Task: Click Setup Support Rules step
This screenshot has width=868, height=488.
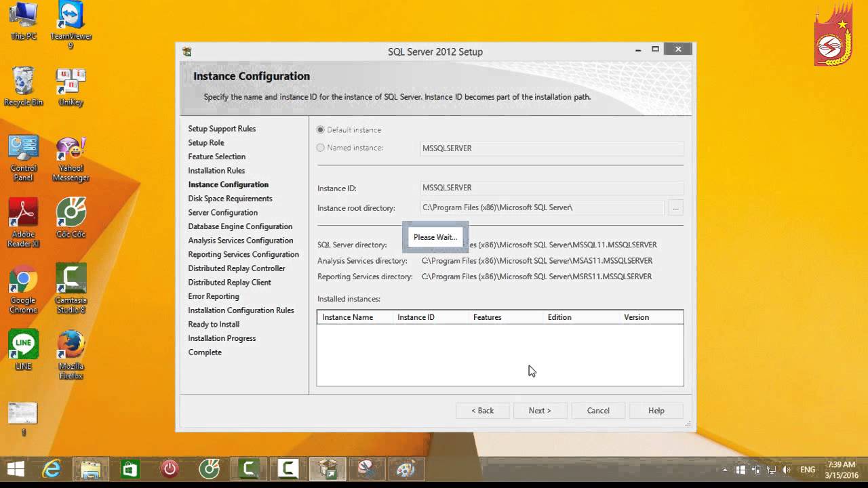Action: tap(222, 129)
